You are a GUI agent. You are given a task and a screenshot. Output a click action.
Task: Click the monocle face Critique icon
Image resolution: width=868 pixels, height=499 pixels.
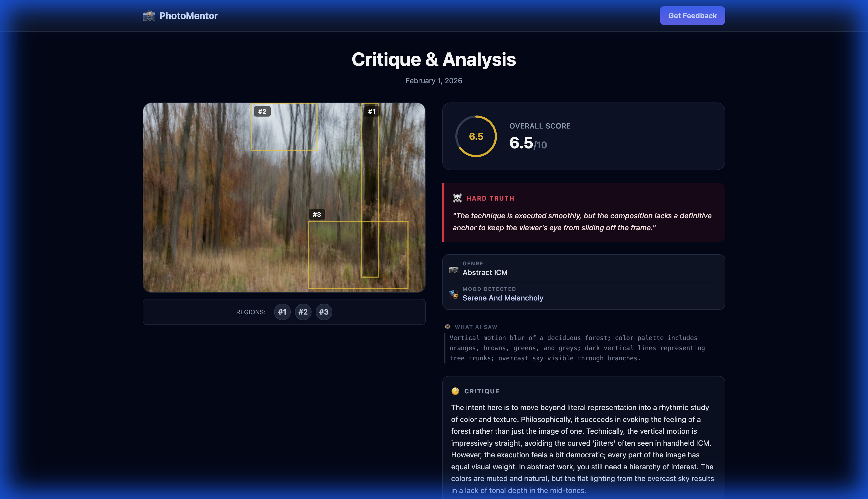click(455, 391)
